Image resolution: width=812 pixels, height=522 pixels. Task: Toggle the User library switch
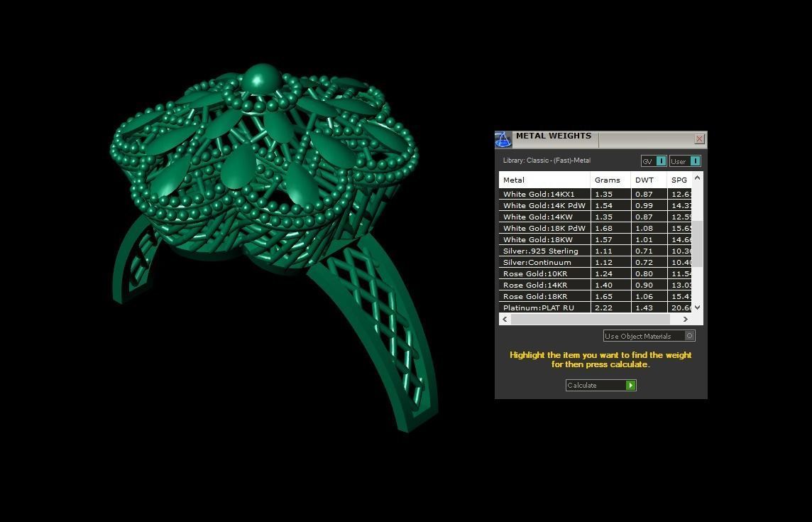coord(685,161)
